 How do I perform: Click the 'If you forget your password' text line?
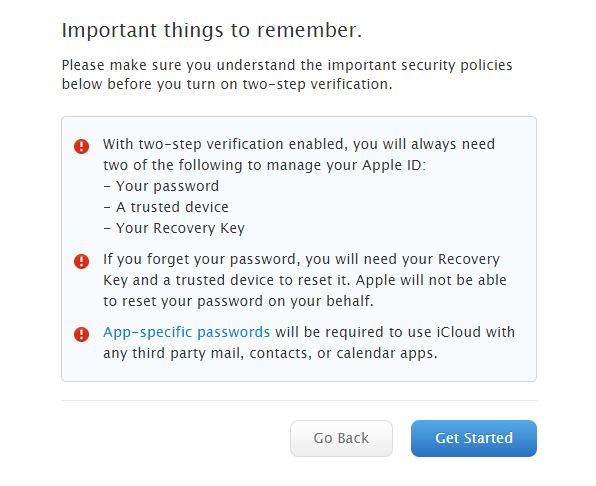tap(301, 259)
